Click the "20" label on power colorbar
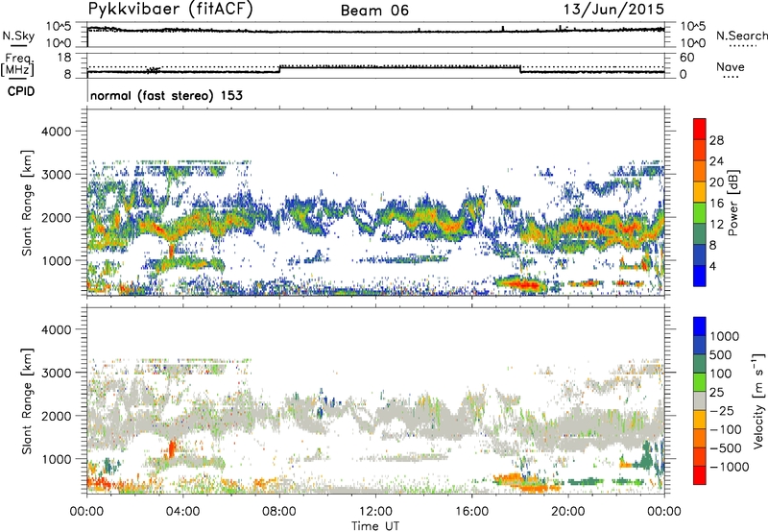 716,182
